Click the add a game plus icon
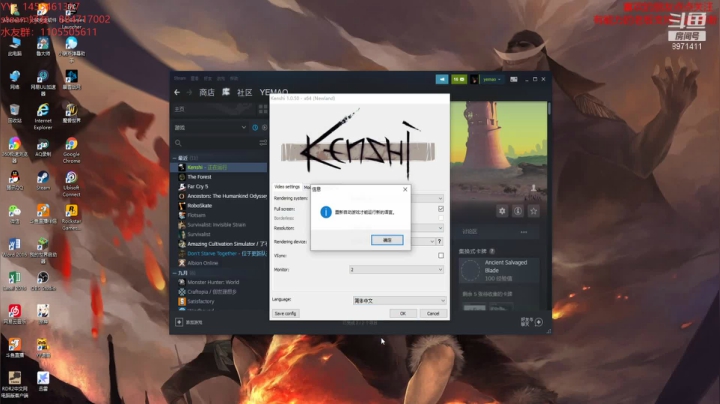 (x=179, y=322)
